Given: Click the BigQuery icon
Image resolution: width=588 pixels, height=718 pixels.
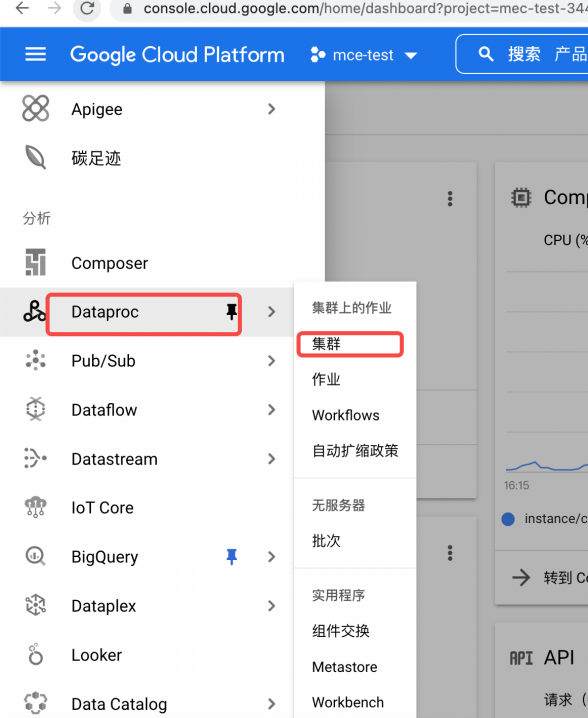Looking at the screenshot, I should (x=35, y=556).
